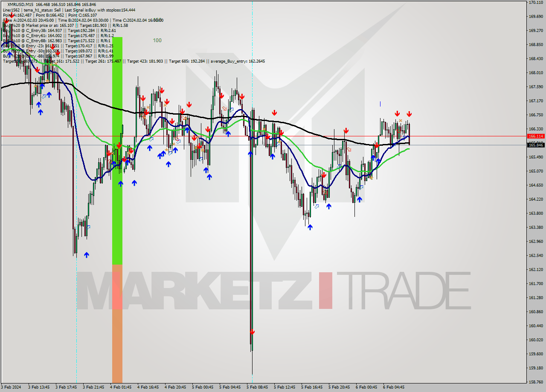This screenshot has height=392, width=546.
Task: Select the red 166.114 price label
Action: click(536, 136)
